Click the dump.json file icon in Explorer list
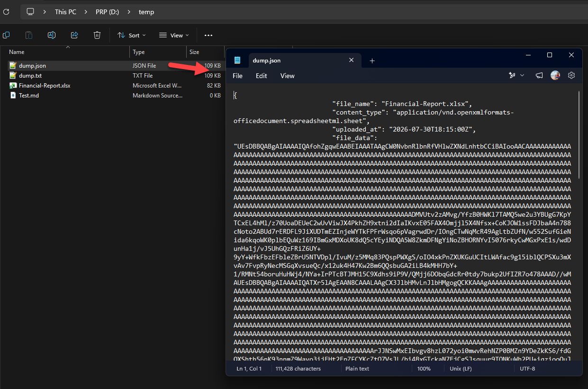Screen dimensions: 588x389 (x=13, y=66)
